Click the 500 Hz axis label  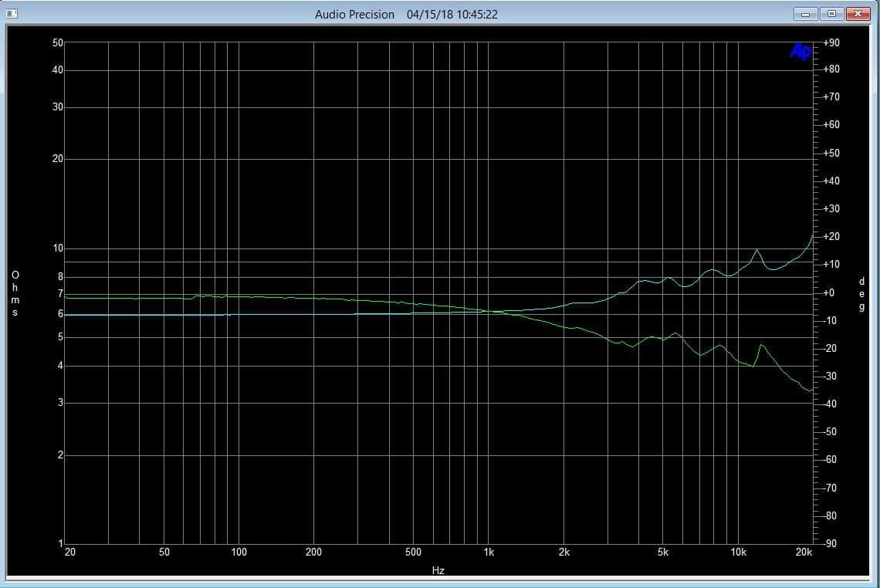pos(413,552)
